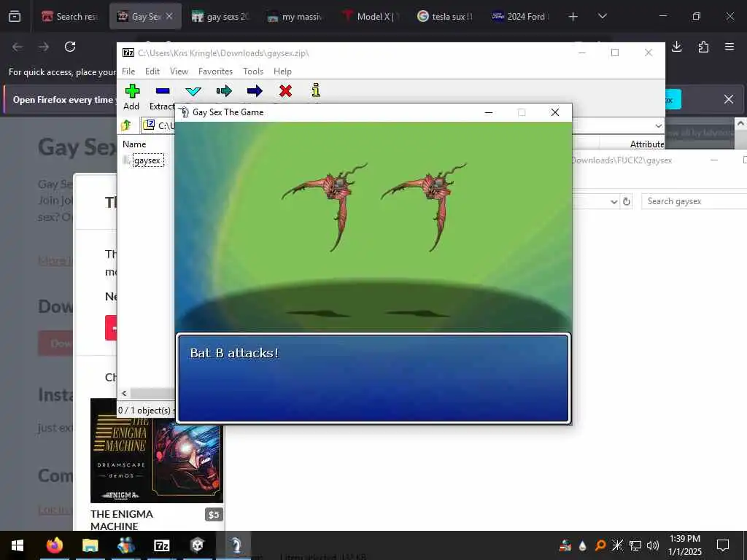Switch to the 2024 Ford tab

pos(520,16)
